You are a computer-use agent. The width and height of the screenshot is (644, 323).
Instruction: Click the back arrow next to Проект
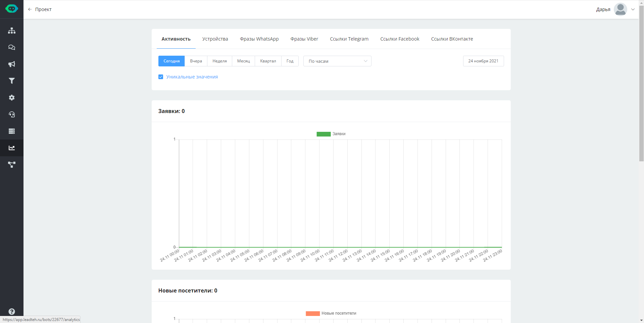(x=30, y=9)
